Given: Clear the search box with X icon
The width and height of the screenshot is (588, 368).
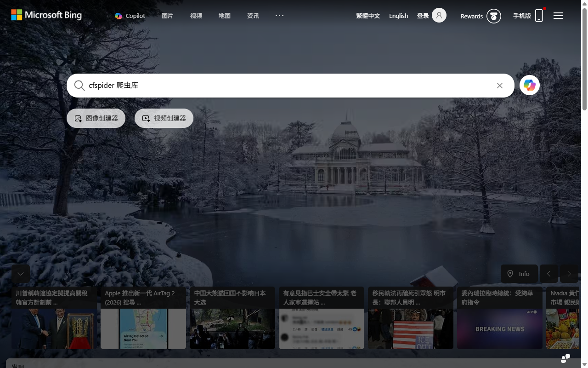Looking at the screenshot, I should click(x=500, y=86).
